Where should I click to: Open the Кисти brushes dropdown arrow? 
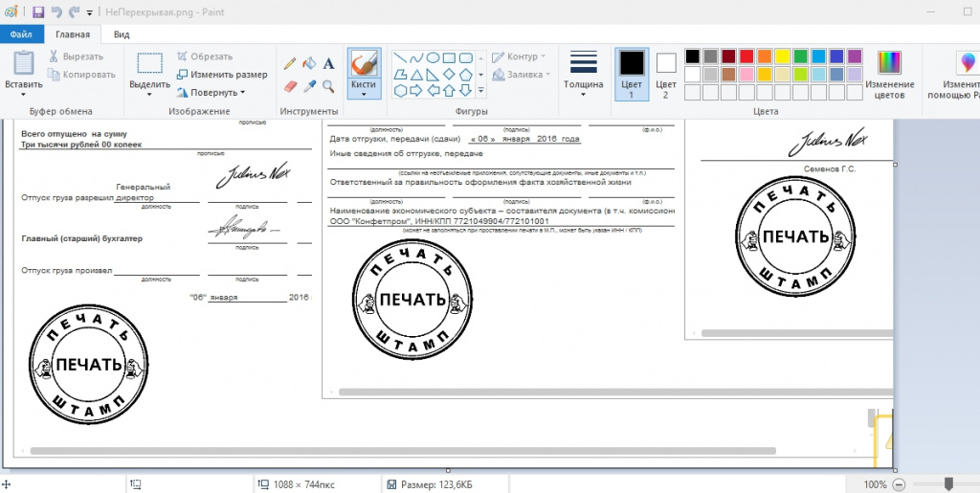click(364, 95)
